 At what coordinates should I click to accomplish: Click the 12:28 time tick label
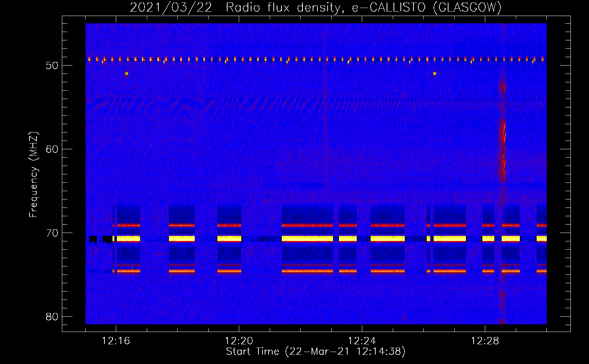(x=485, y=341)
